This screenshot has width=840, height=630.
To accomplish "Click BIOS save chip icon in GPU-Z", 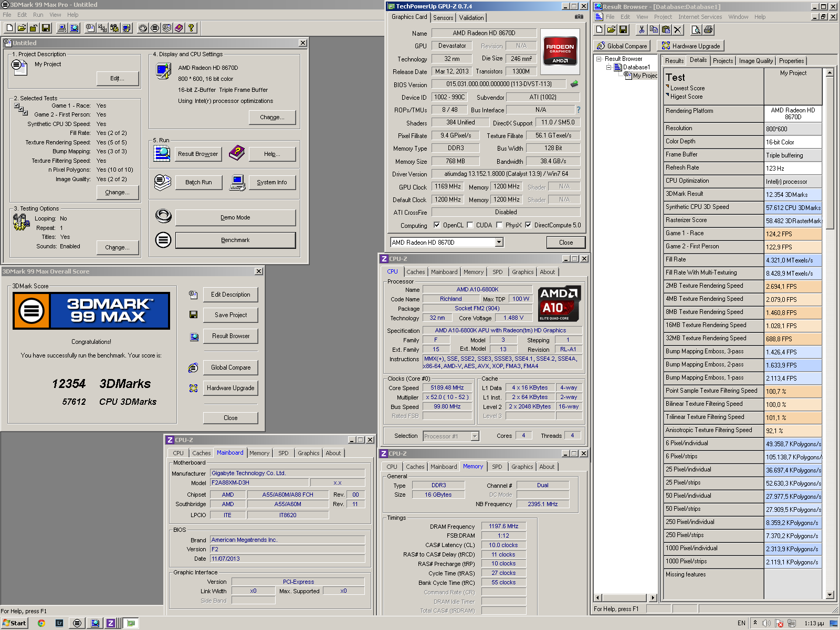I will click(x=574, y=84).
